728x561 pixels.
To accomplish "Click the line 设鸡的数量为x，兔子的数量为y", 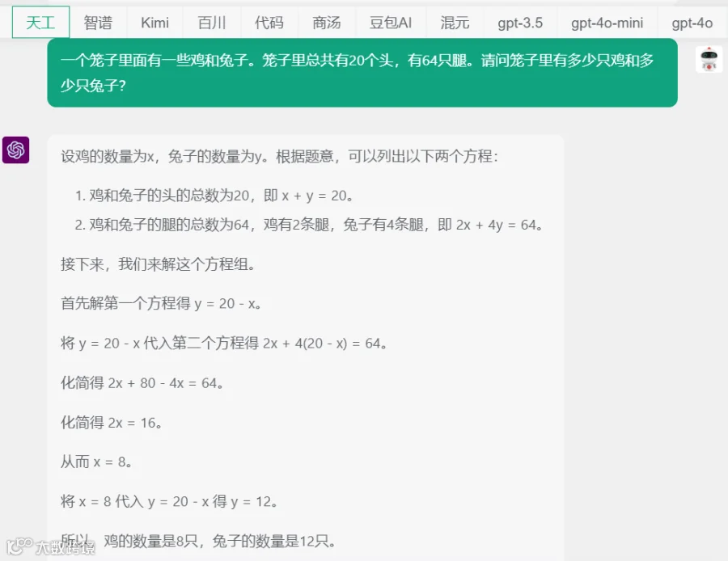I will [279, 156].
